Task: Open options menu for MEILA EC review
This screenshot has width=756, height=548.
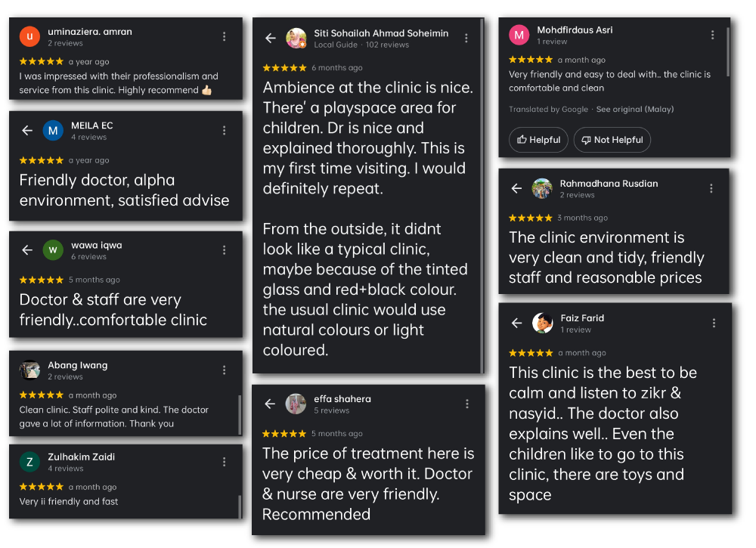Action: coord(225,131)
